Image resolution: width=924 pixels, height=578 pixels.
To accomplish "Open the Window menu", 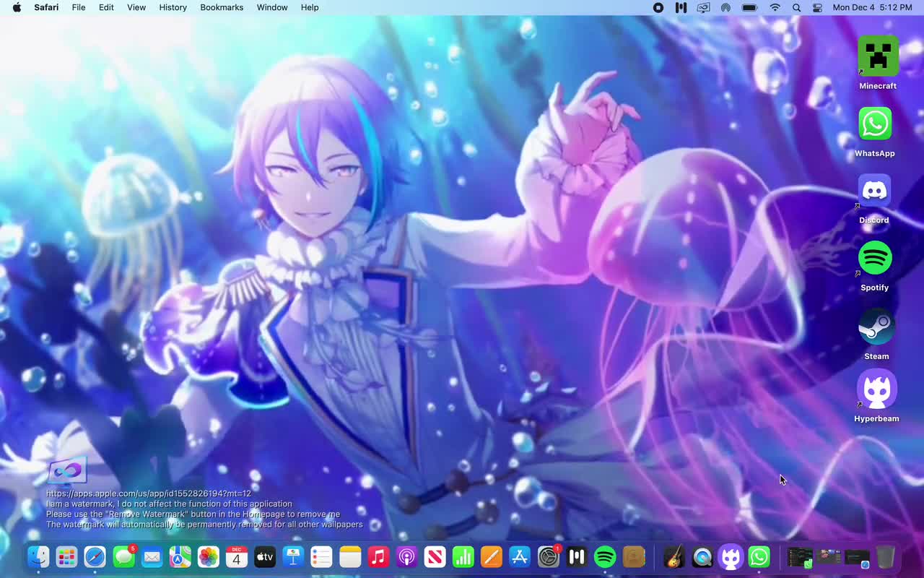I will [272, 7].
